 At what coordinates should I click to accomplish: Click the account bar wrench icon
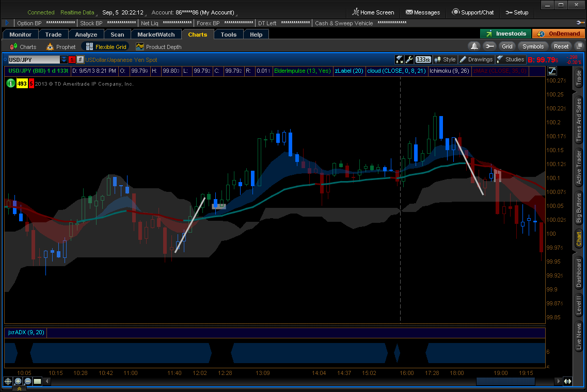[580, 23]
